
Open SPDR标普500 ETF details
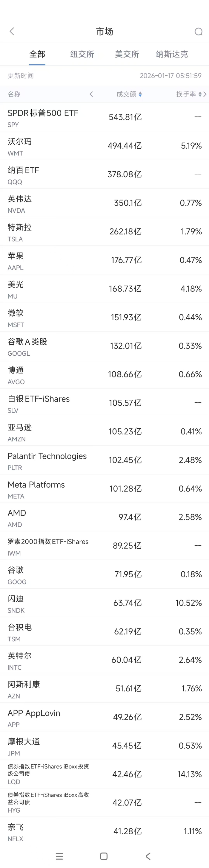(x=104, y=117)
